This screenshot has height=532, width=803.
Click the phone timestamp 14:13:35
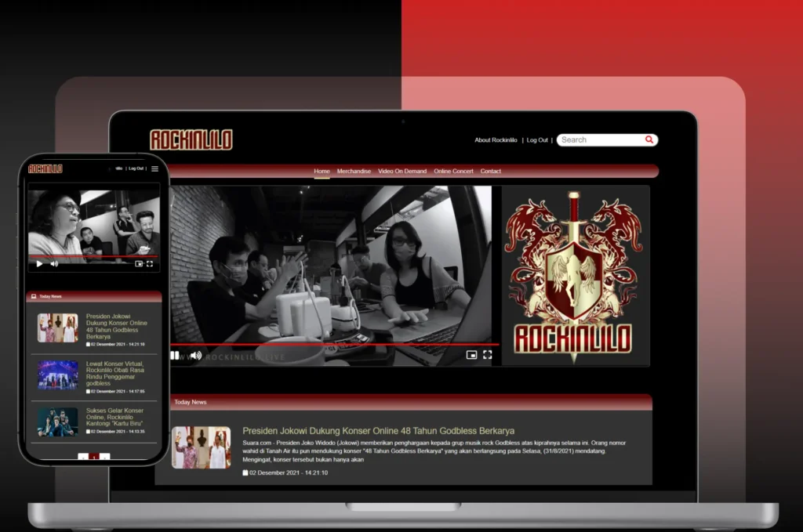tap(118, 432)
